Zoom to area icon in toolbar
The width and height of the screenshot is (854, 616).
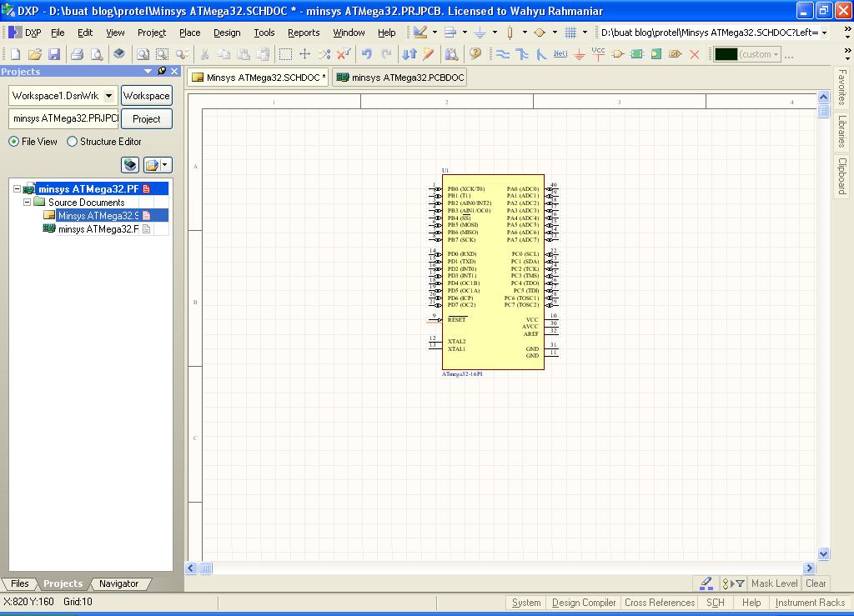[x=163, y=54]
